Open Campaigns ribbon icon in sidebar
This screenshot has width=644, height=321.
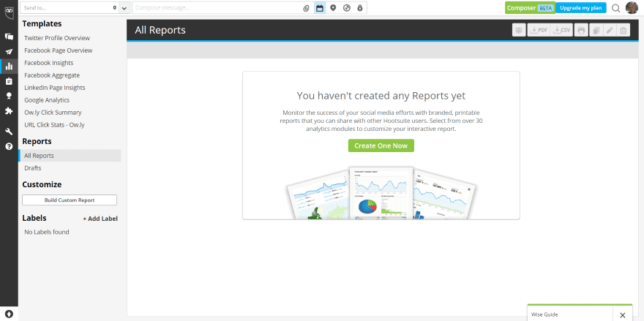[x=9, y=96]
